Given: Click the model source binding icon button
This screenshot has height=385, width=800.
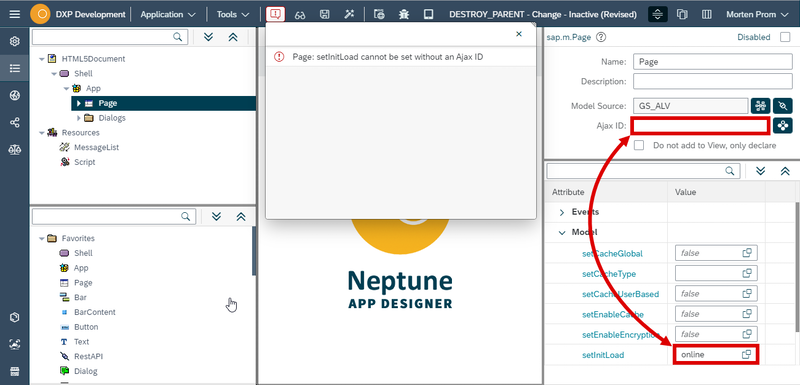Looking at the screenshot, I should coord(761,106).
